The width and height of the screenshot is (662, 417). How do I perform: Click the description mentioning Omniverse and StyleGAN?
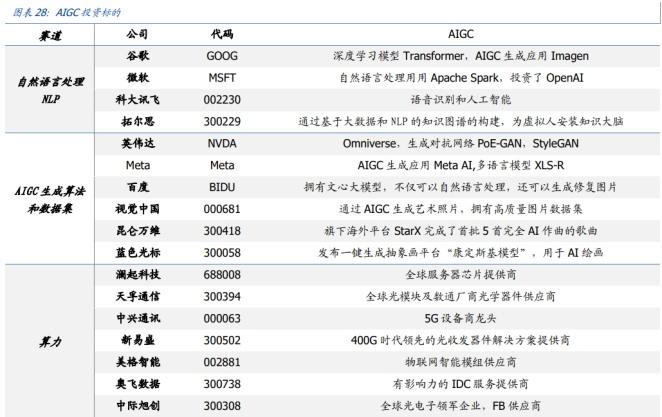[x=461, y=144]
